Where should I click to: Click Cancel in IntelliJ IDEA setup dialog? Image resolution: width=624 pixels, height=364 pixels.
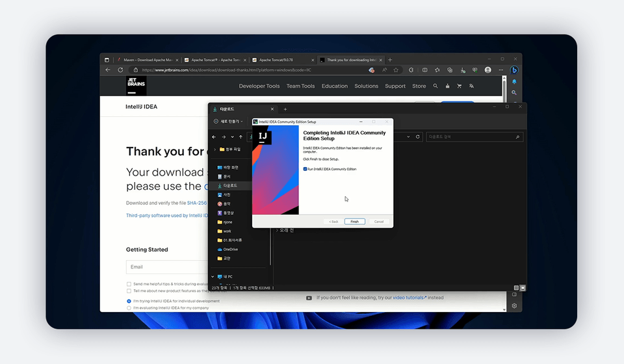point(379,222)
